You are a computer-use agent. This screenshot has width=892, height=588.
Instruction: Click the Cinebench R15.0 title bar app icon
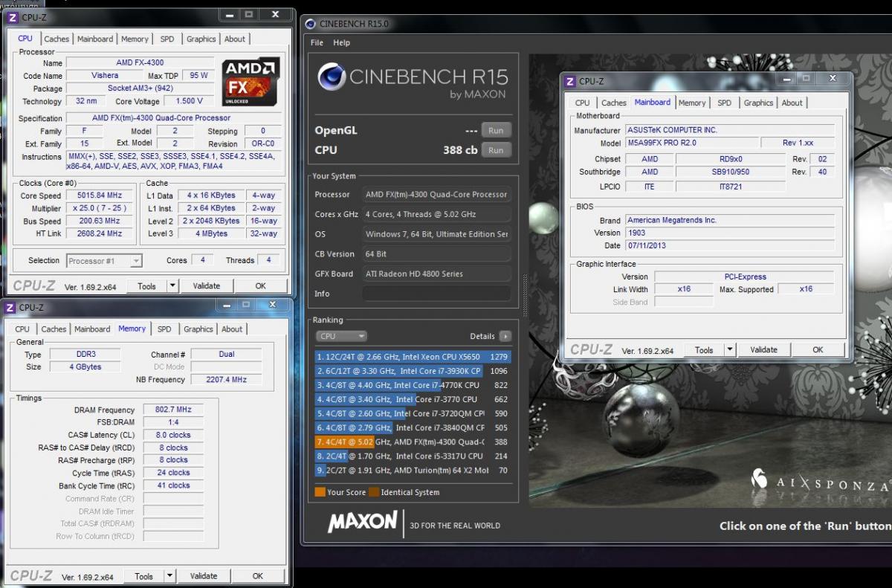click(311, 24)
